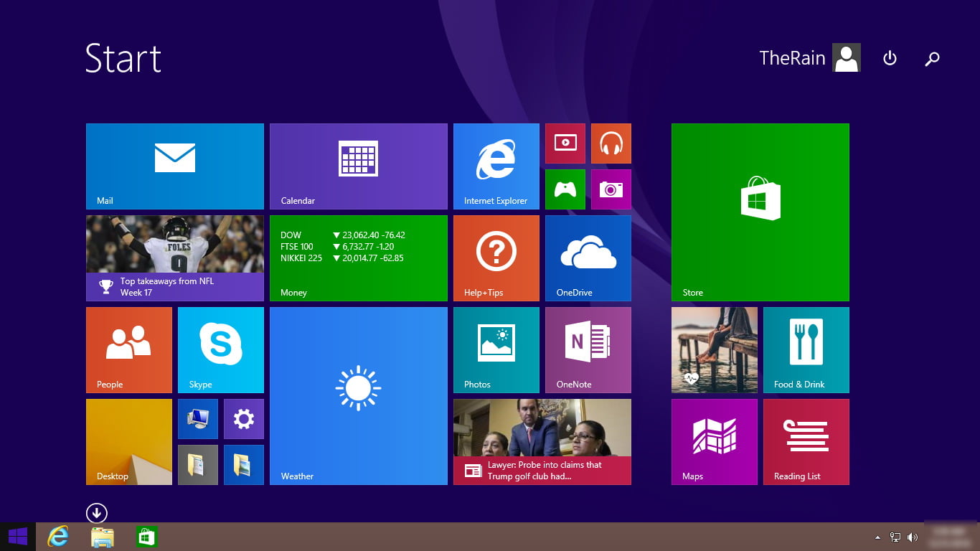Open the power options button
Viewport: 980px width, 551px height.
[x=890, y=58]
